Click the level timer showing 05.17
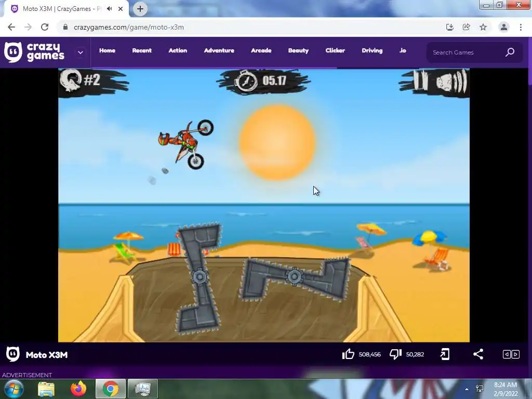Image resolution: width=532 pixels, height=399 pixels. click(x=274, y=81)
